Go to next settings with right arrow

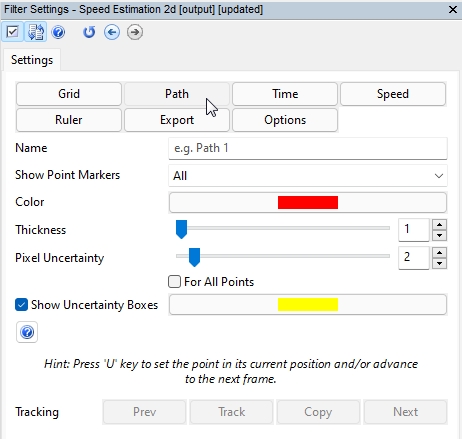coord(135,32)
